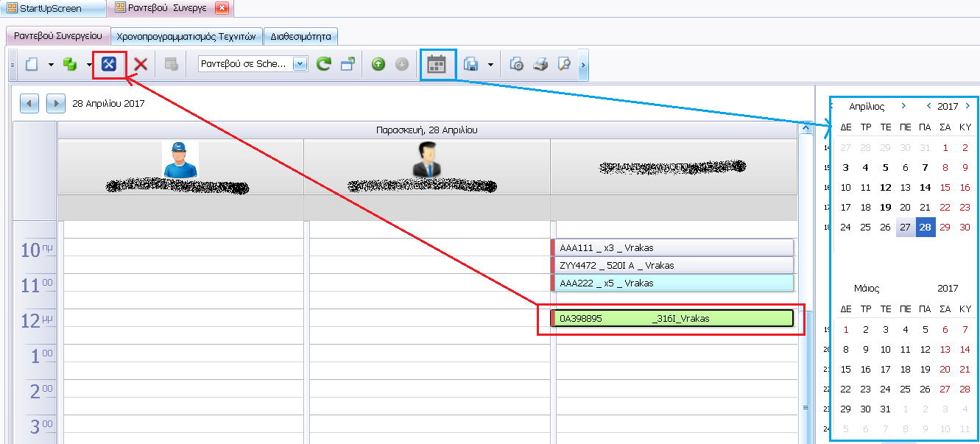
Task: Select April 27 in the mini calendar
Action: 906,228
